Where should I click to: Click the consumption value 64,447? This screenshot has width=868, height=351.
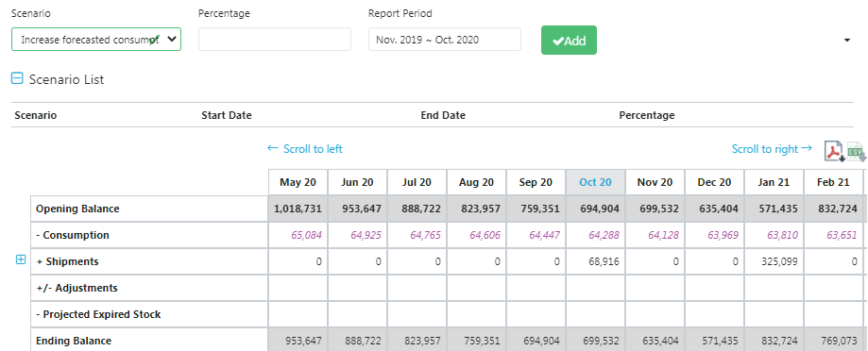(x=544, y=235)
